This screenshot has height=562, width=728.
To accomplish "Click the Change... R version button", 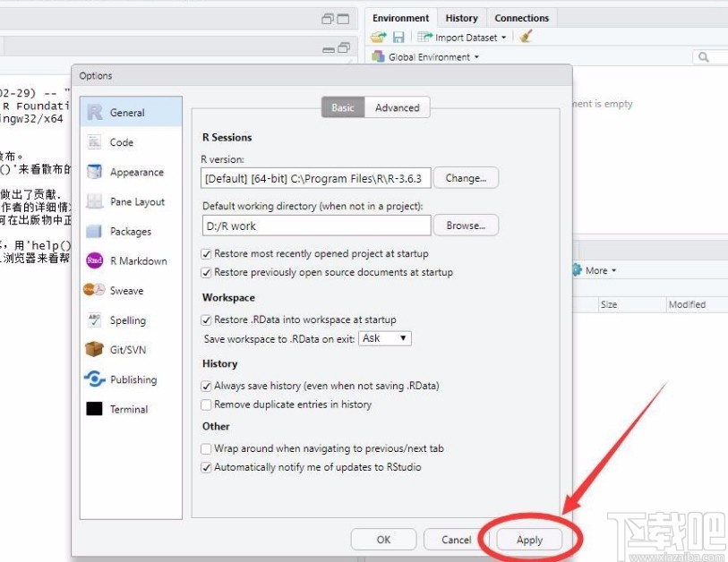I will (x=466, y=178).
